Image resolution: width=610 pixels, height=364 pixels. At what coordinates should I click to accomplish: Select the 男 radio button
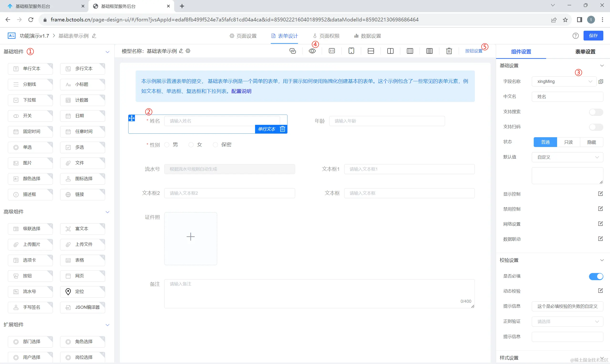[167, 145]
